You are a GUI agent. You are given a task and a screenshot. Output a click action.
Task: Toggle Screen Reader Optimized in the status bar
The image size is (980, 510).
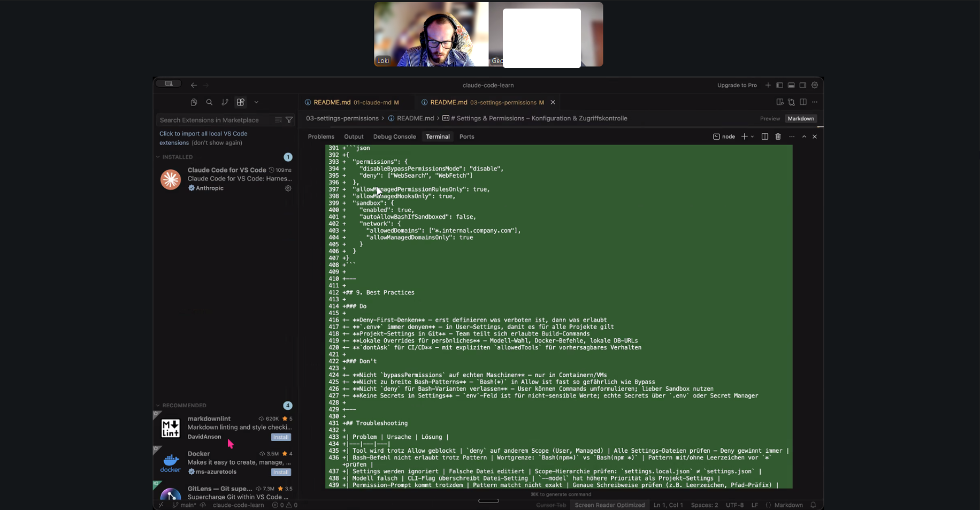[609, 505]
